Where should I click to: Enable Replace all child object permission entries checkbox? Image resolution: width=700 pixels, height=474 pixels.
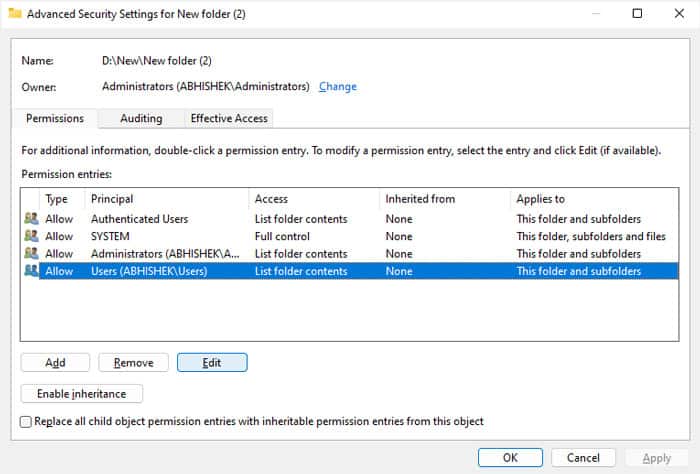pyautogui.click(x=26, y=421)
